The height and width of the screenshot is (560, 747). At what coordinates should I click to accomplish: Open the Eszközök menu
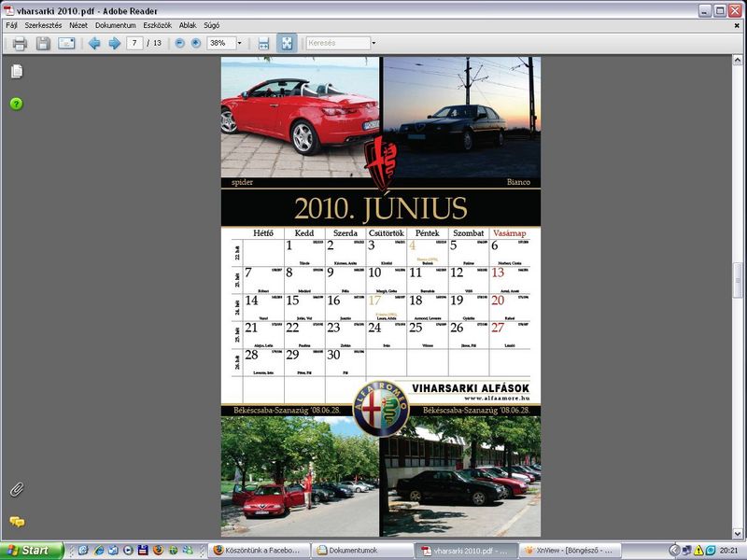156,25
